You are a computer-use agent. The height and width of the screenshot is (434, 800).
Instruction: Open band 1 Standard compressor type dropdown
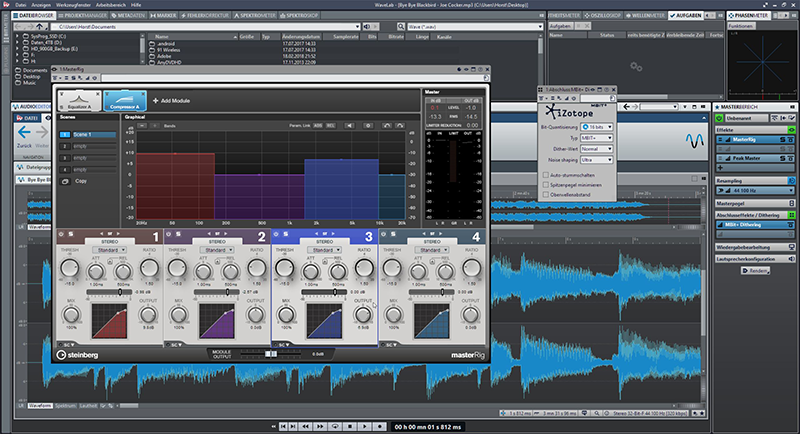(x=110, y=250)
